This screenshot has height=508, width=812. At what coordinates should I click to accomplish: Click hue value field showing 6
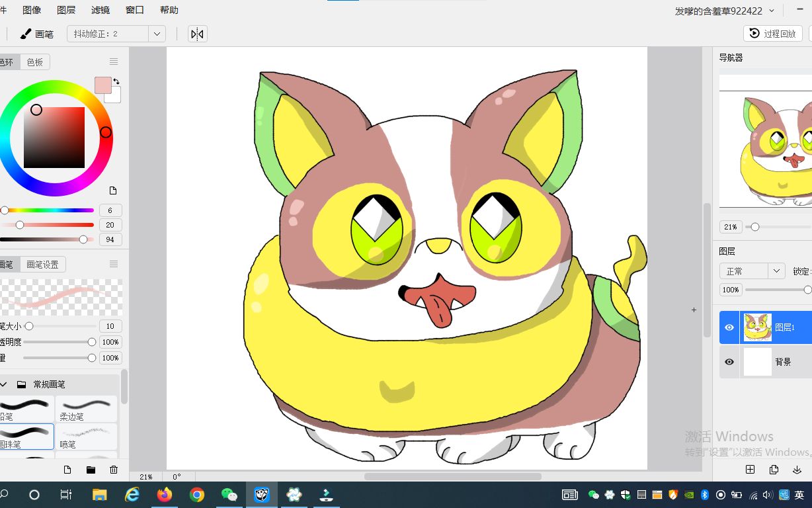click(x=110, y=210)
